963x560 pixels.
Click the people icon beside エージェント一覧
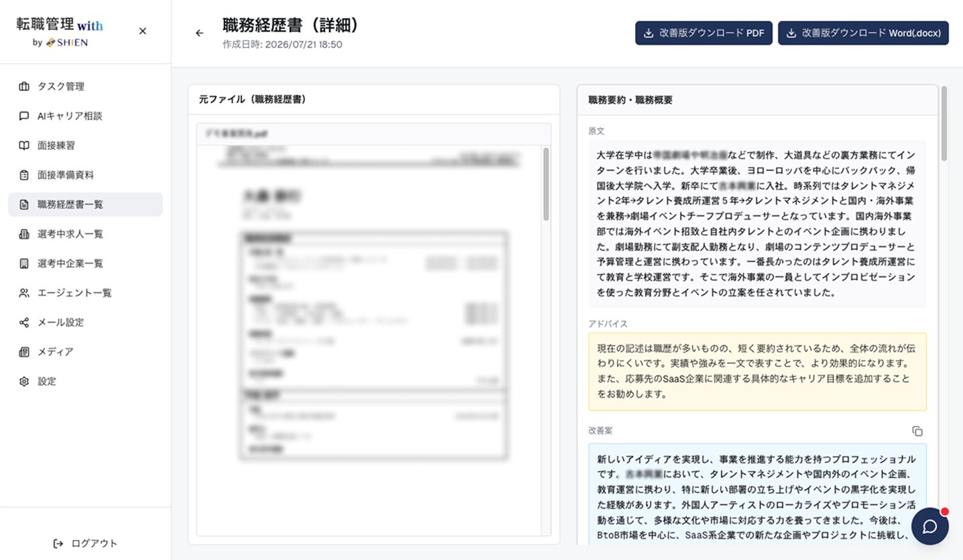click(x=24, y=293)
